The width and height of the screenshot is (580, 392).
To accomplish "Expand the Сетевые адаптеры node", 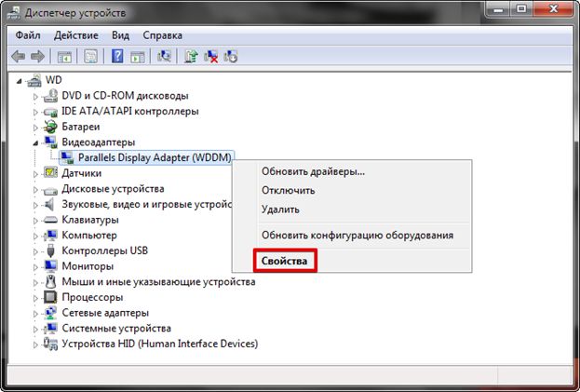I will coord(35,314).
